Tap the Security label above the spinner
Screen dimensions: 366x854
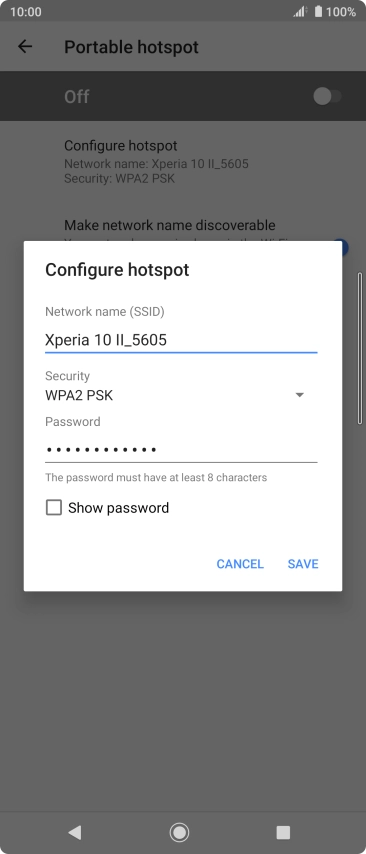(68, 376)
